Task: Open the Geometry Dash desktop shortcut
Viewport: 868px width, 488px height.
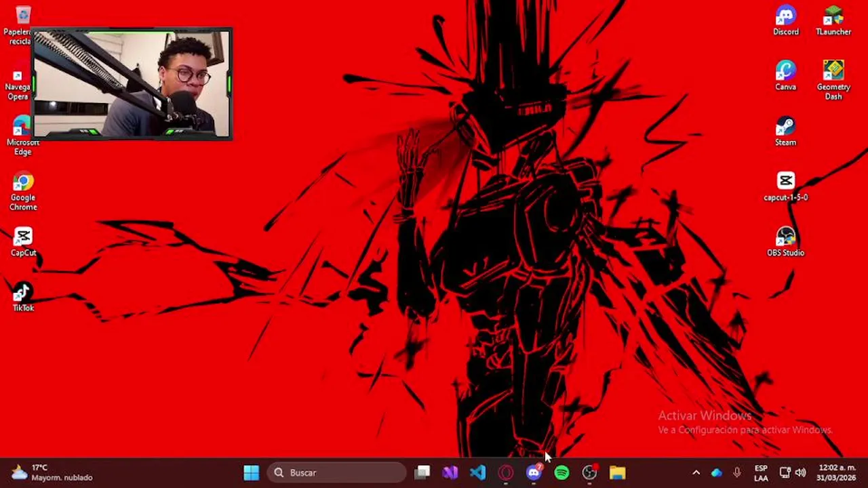Action: click(833, 80)
